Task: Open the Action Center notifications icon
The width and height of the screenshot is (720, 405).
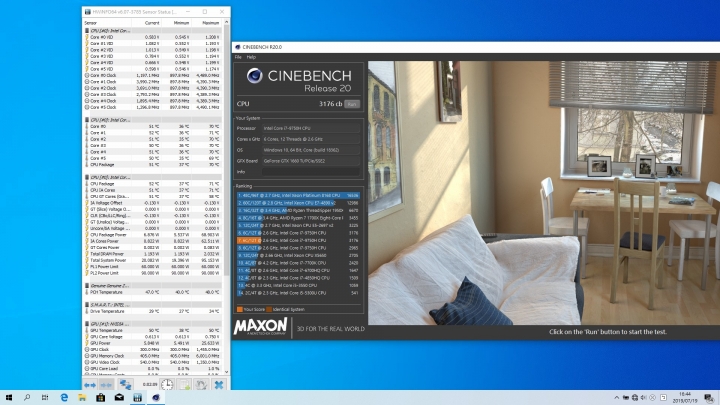Action: pos(709,398)
